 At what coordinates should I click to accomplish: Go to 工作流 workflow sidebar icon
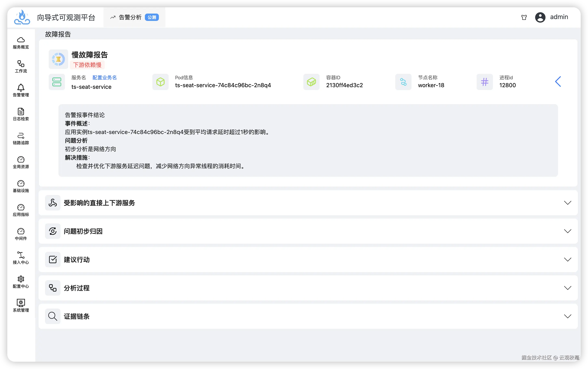(21, 64)
